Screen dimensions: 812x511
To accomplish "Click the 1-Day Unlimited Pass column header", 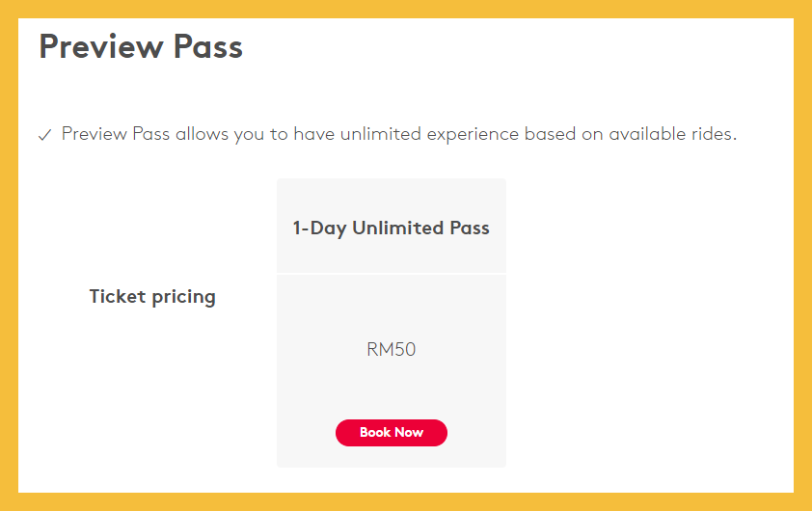I will point(391,229).
